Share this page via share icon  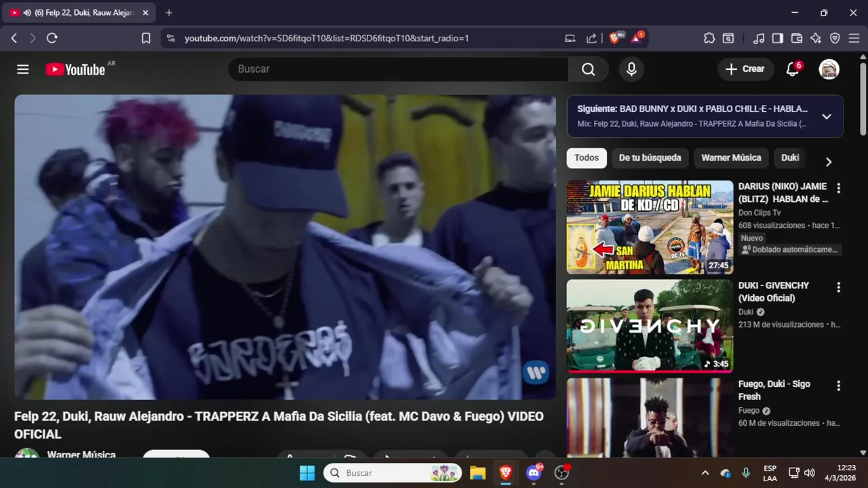click(591, 39)
